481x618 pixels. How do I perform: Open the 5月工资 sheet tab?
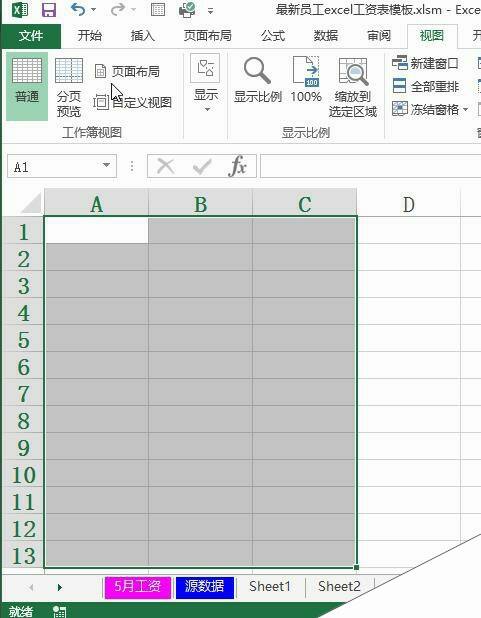[x=138, y=587]
